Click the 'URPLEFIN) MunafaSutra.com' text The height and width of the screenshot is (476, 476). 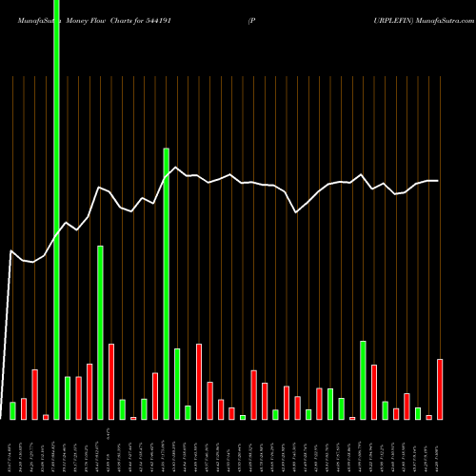[424, 21]
